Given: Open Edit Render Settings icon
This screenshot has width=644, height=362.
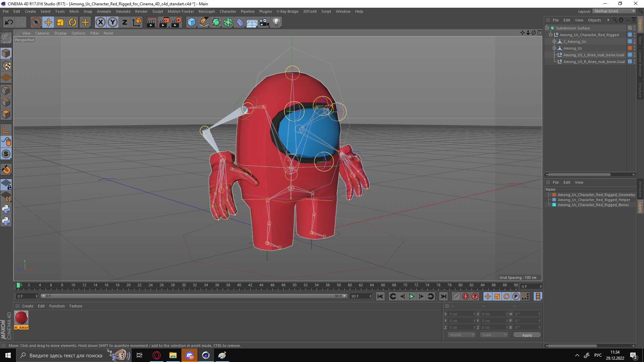Looking at the screenshot, I should [176, 22].
